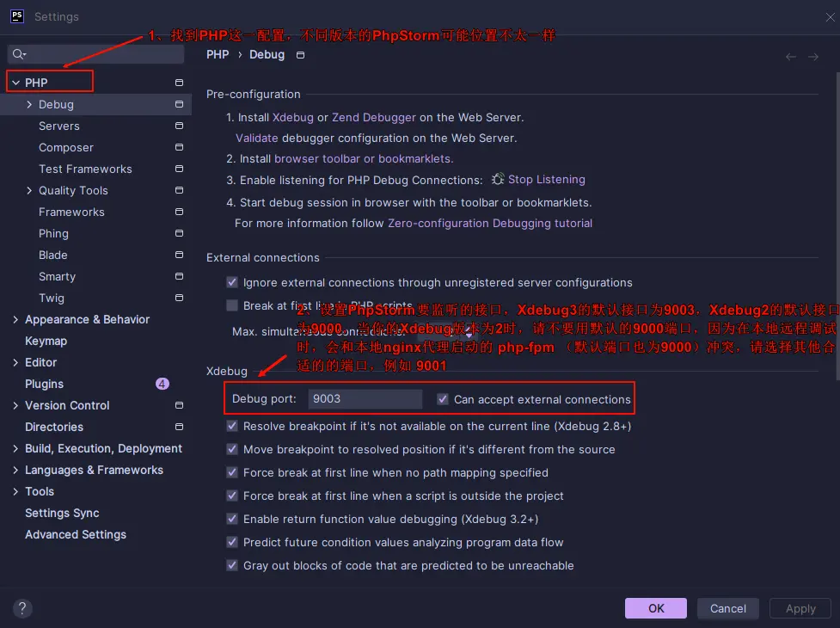This screenshot has height=628, width=840.
Task: Open Test Frameworks settings page
Action: 85,169
